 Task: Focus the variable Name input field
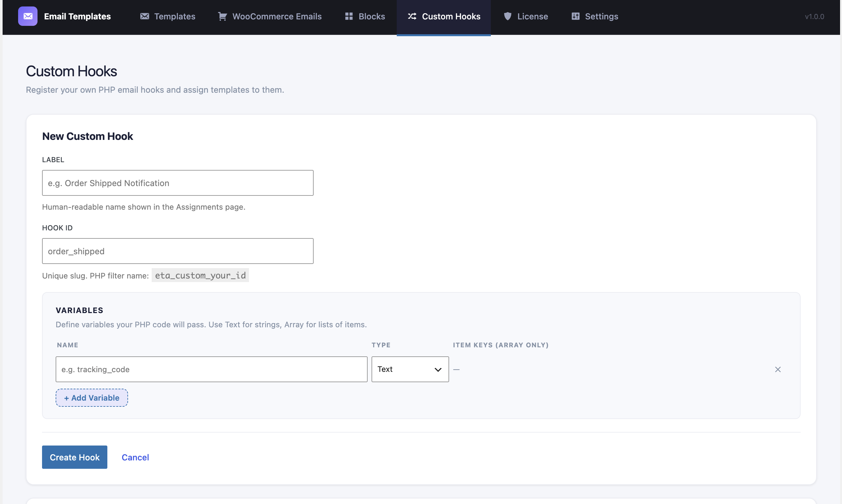pos(211,369)
